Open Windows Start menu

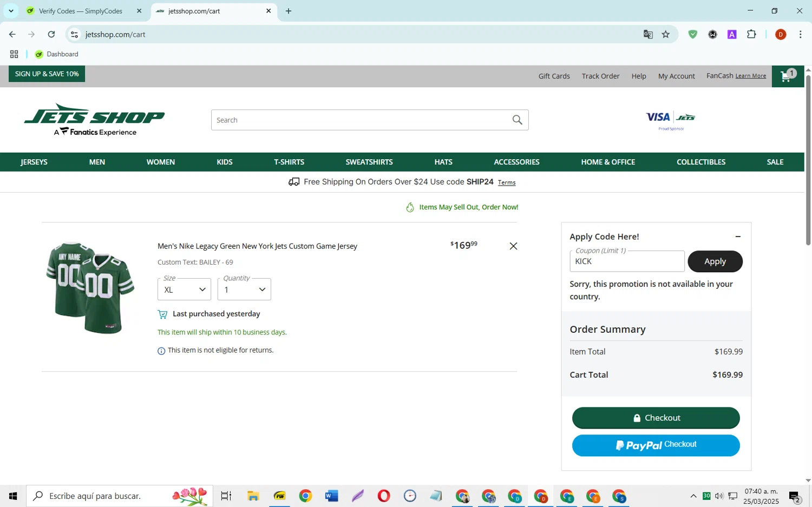tap(13, 496)
